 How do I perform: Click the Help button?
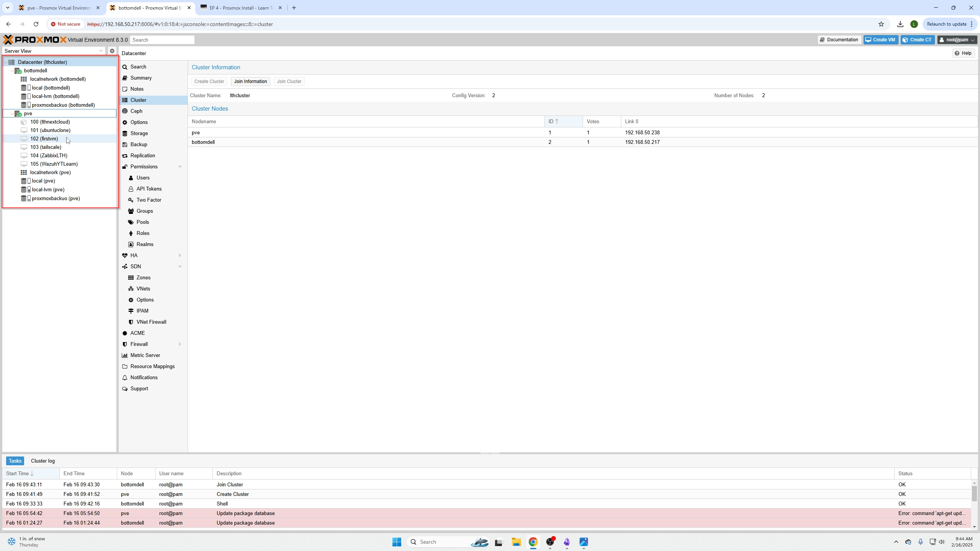[964, 53]
